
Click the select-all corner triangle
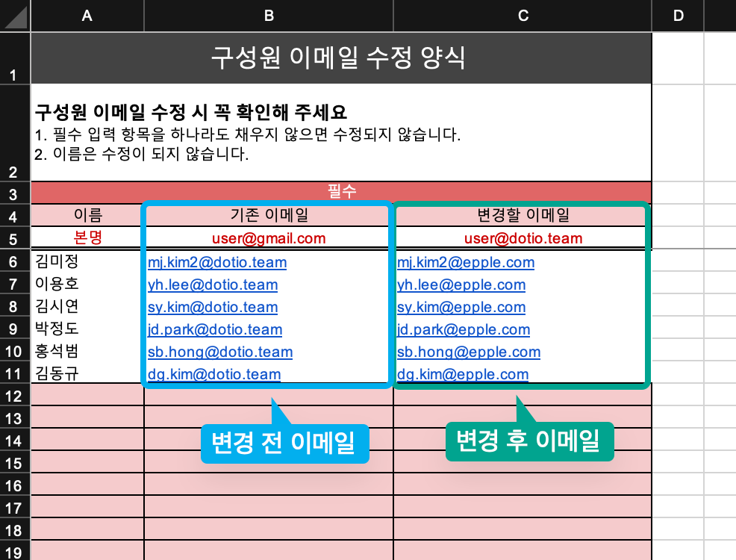coord(15,16)
